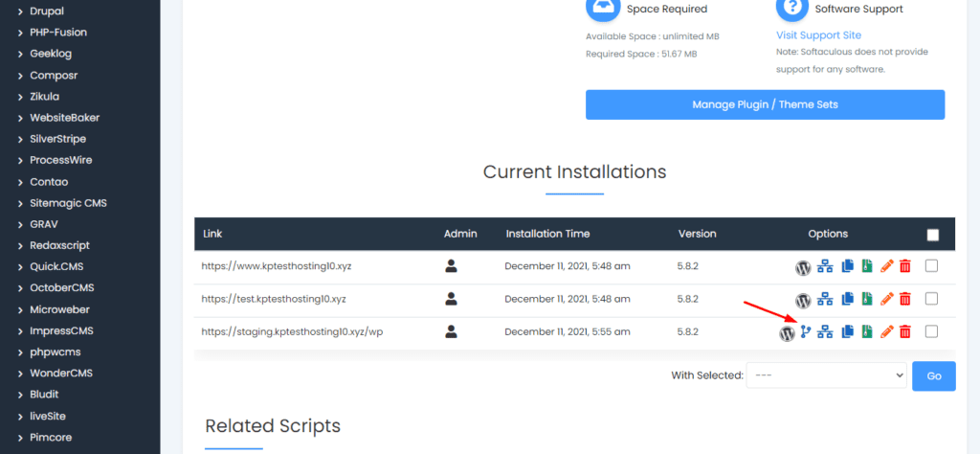Click Current Installations heading
The height and width of the screenshot is (454, 980).
click(574, 172)
